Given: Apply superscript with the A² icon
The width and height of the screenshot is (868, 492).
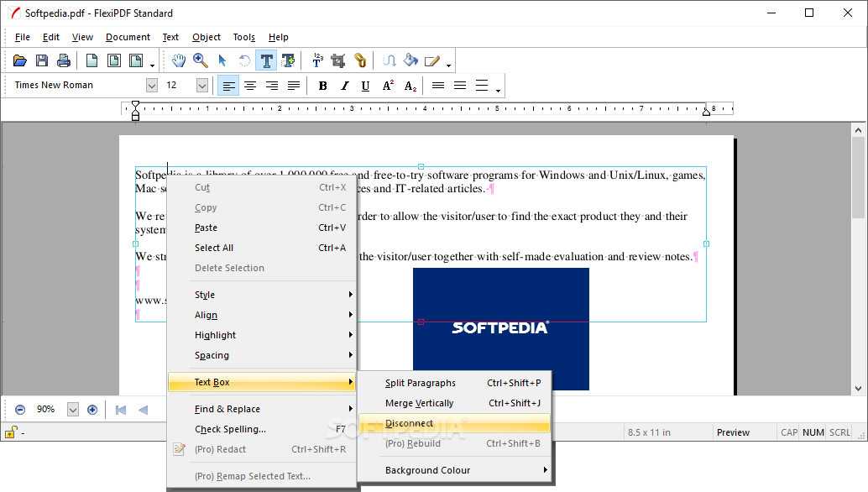Looking at the screenshot, I should coord(388,86).
